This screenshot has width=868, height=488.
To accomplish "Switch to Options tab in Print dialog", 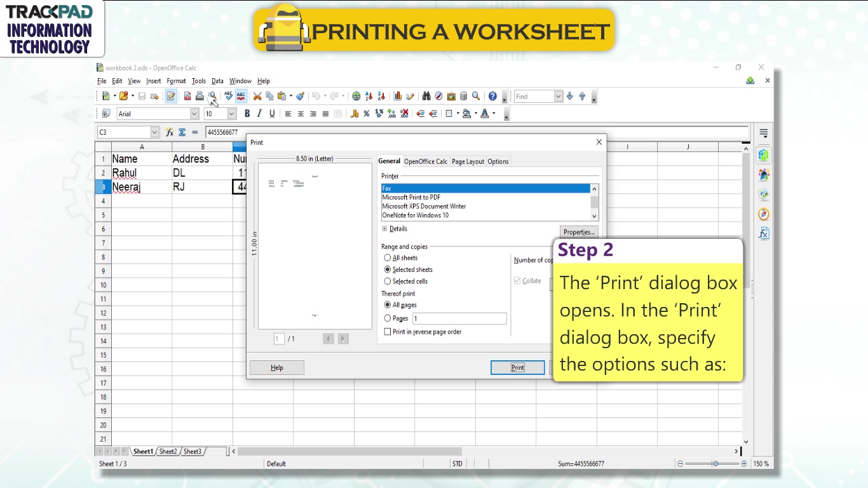I will (498, 161).
